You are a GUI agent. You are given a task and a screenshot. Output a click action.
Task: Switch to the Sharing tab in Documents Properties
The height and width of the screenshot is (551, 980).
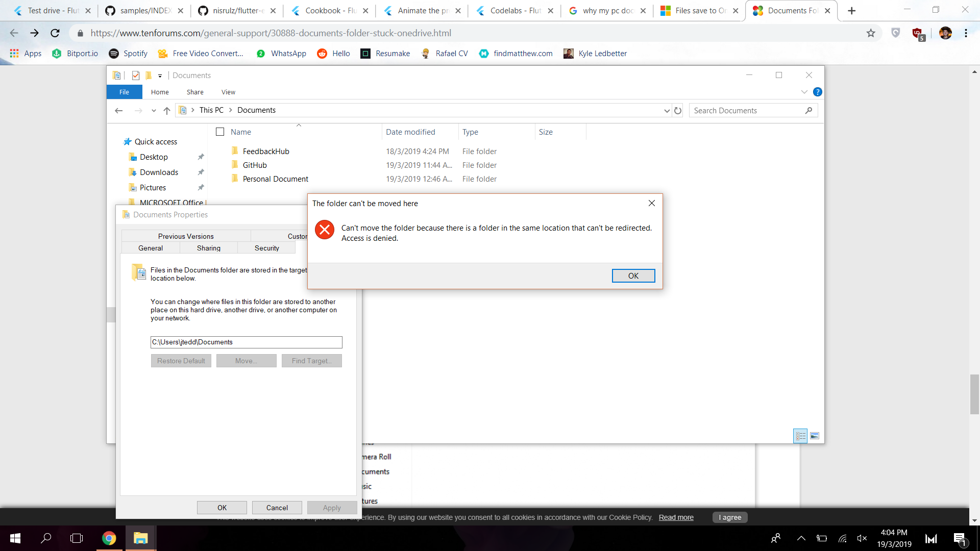(x=209, y=248)
